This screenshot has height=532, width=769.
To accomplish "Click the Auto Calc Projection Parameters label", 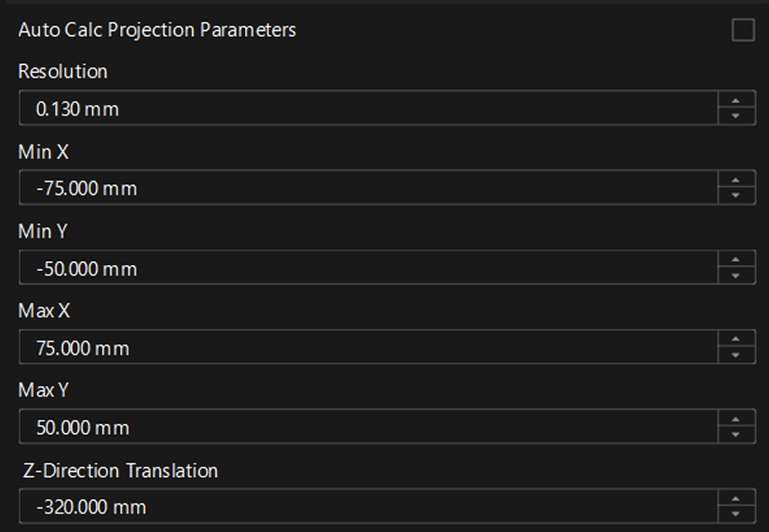I will point(157,30).
